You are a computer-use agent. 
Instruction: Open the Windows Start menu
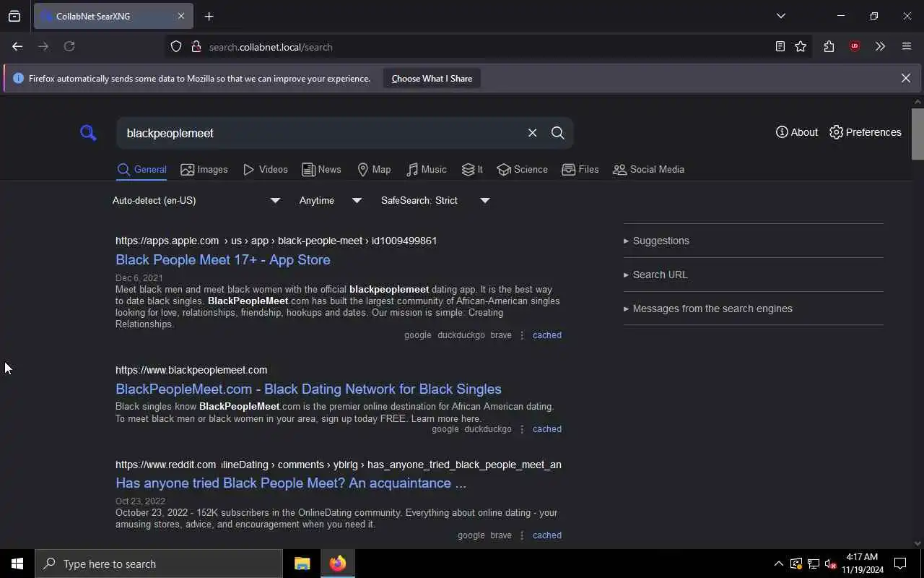click(17, 564)
